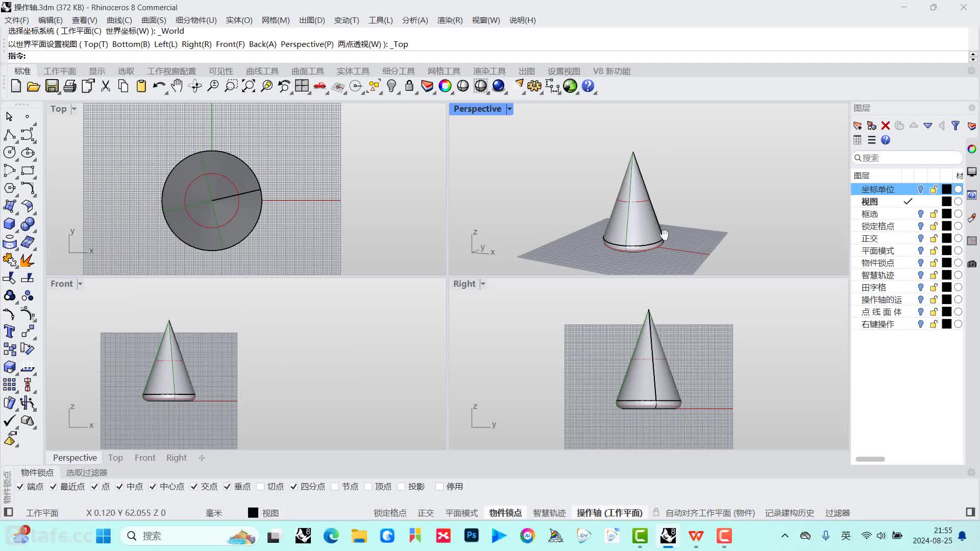Click the 坐标单位 layer color swatch
This screenshot has height=551, width=980.
click(x=947, y=189)
